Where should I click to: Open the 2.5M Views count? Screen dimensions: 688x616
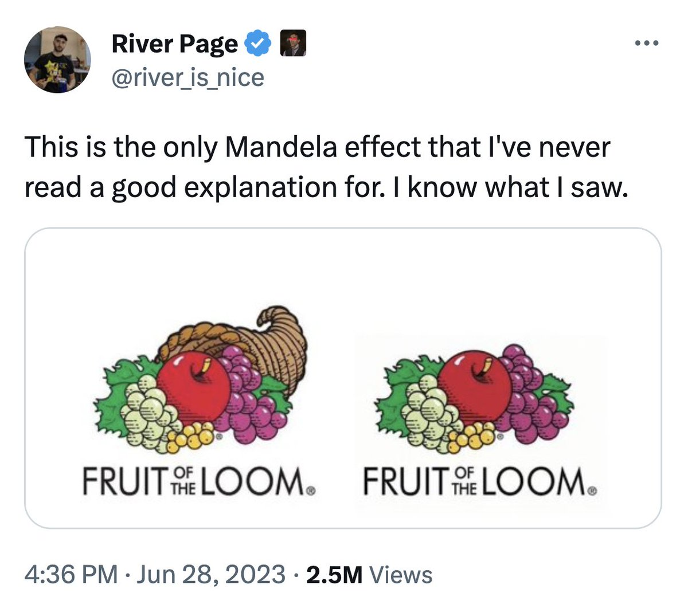pos(369,574)
